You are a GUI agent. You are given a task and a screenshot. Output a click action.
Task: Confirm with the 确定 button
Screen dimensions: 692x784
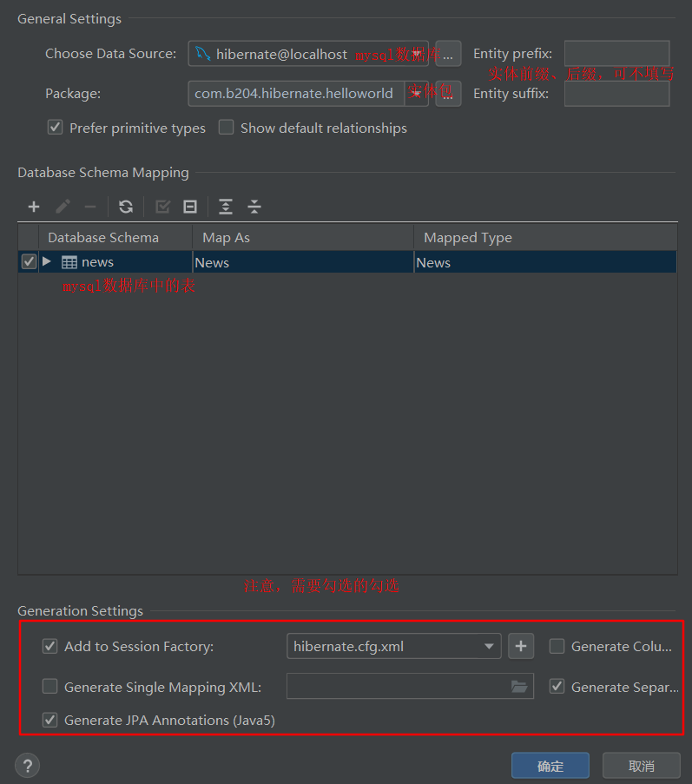[x=550, y=766]
